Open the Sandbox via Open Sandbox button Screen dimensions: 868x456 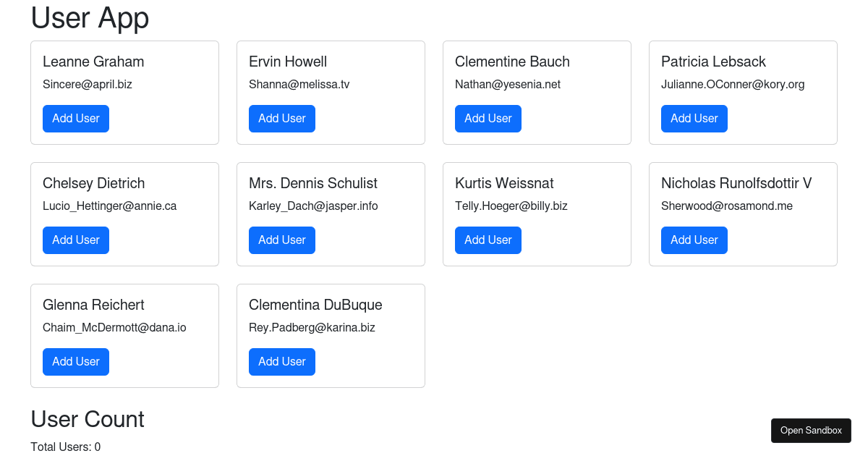pyautogui.click(x=811, y=431)
